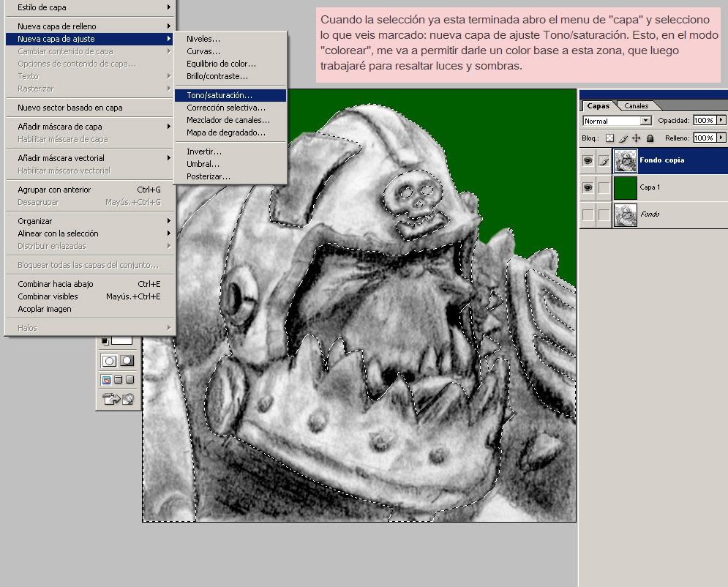Select Corrección selectiva
The width and height of the screenshot is (728, 587).
point(230,108)
